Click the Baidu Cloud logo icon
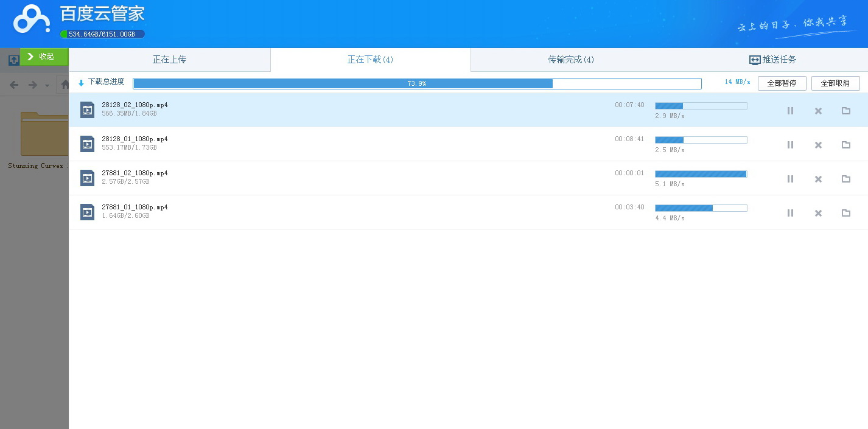 pyautogui.click(x=32, y=19)
